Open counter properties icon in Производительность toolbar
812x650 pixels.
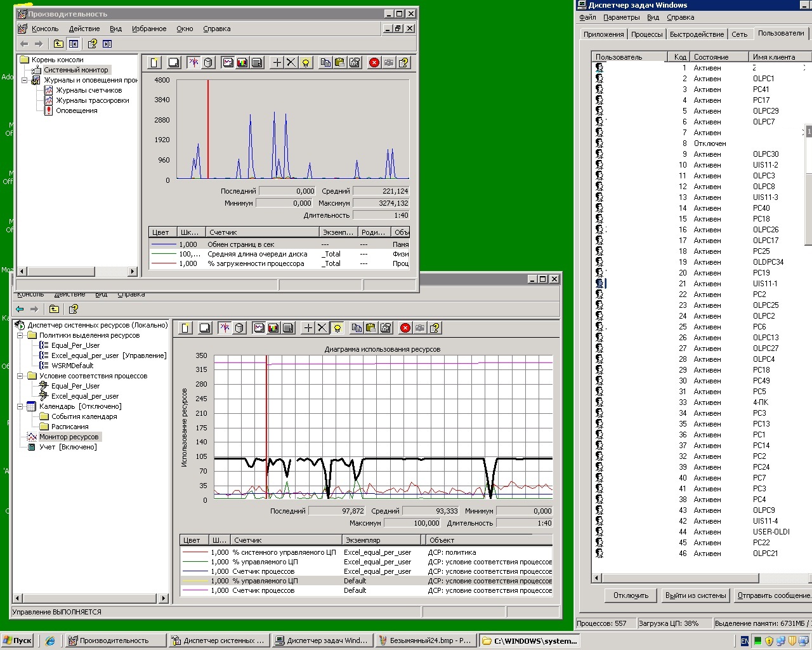(355, 62)
